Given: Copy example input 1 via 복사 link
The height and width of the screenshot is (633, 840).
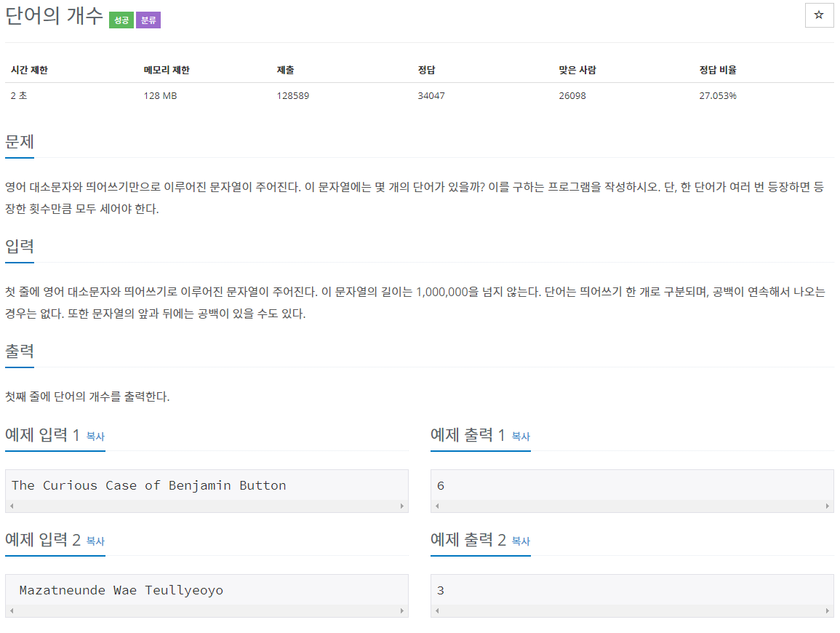Looking at the screenshot, I should coord(95,437).
